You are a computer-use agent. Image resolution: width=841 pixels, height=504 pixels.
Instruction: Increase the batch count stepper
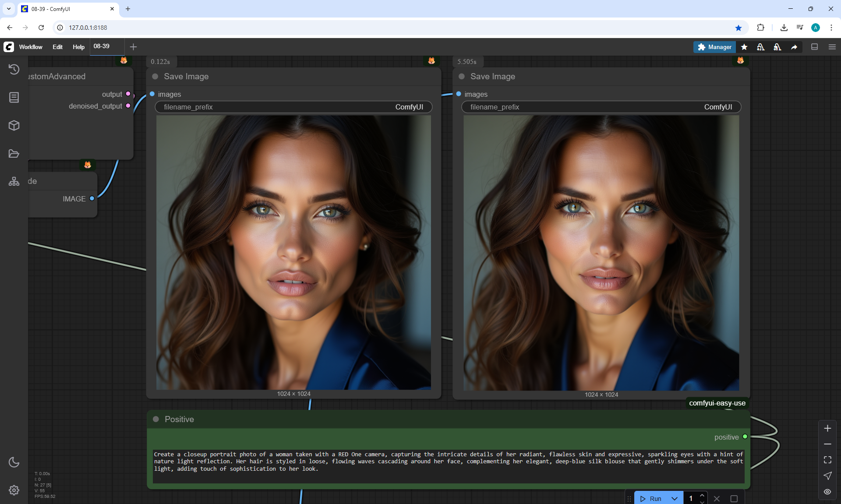tap(702, 495)
